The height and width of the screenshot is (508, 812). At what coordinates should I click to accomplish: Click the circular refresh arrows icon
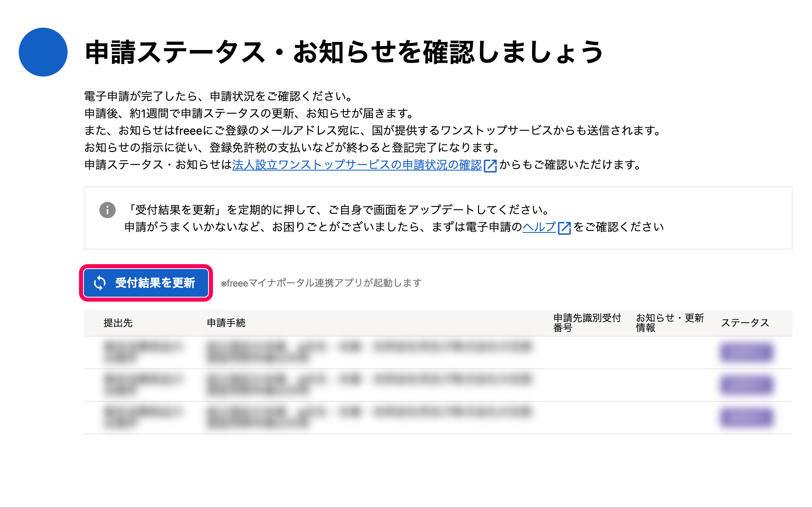coord(100,283)
